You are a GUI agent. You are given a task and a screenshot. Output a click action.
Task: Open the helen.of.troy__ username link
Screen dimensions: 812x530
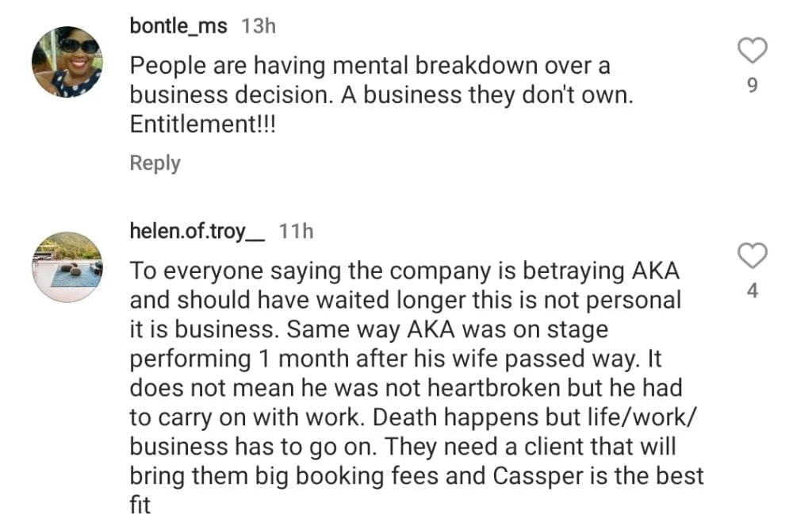[x=197, y=231]
